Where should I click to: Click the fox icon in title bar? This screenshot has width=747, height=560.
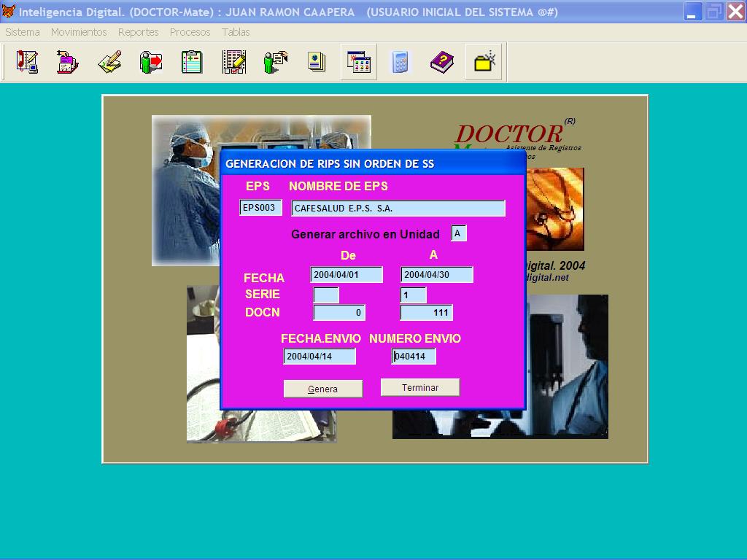tap(9, 11)
